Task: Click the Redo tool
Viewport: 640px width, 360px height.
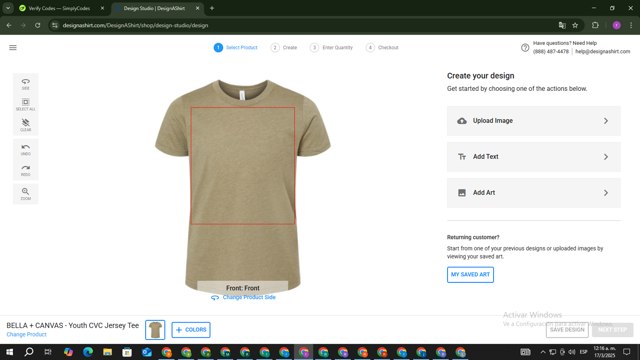Action: [25, 170]
